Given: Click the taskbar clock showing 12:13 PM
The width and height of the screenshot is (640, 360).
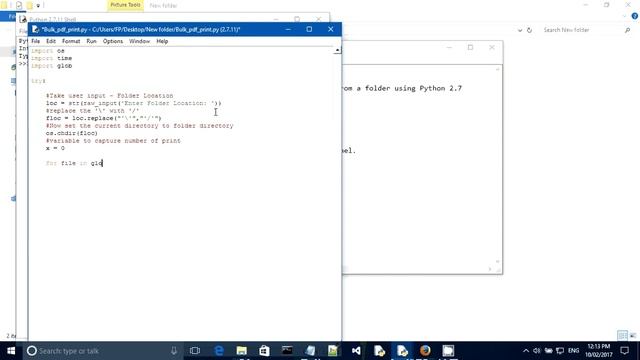Looking at the screenshot, I should 599,351.
